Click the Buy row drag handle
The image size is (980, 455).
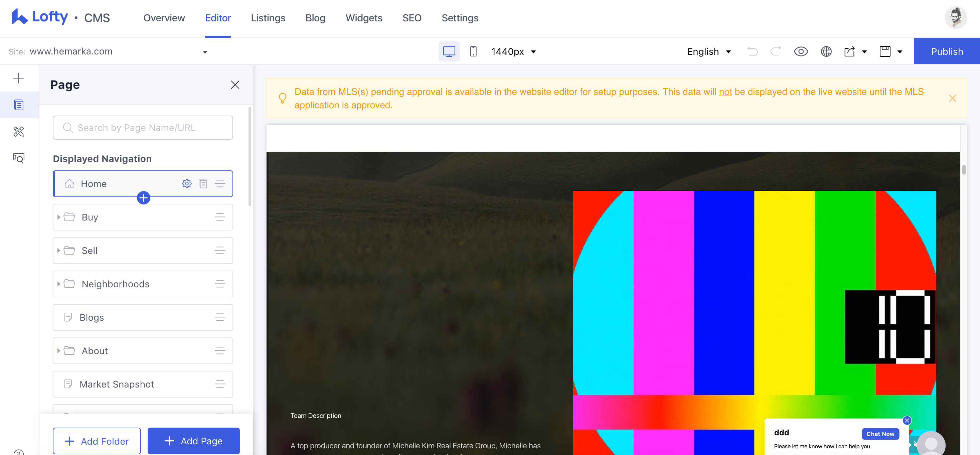[220, 217]
